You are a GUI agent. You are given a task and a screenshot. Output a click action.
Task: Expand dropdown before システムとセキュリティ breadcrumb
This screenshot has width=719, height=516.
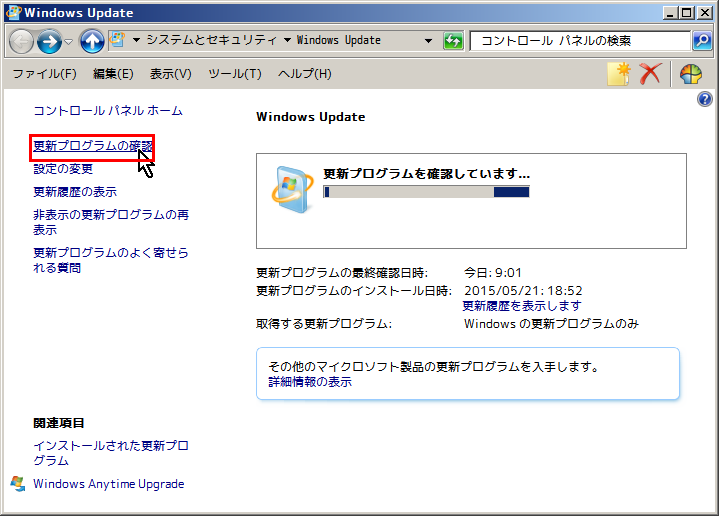(x=136, y=40)
